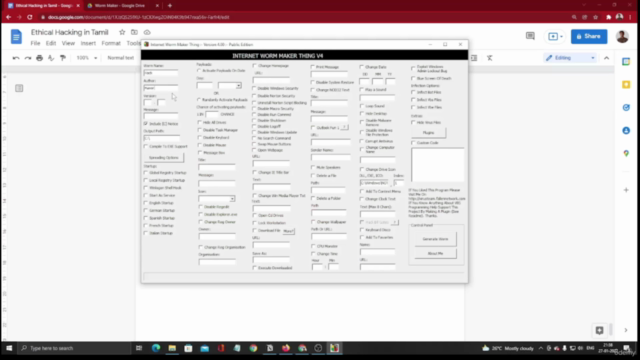Image resolution: width=640 pixels, height=360 pixels.
Task: Click the clear formatting icon
Action: (489, 58)
